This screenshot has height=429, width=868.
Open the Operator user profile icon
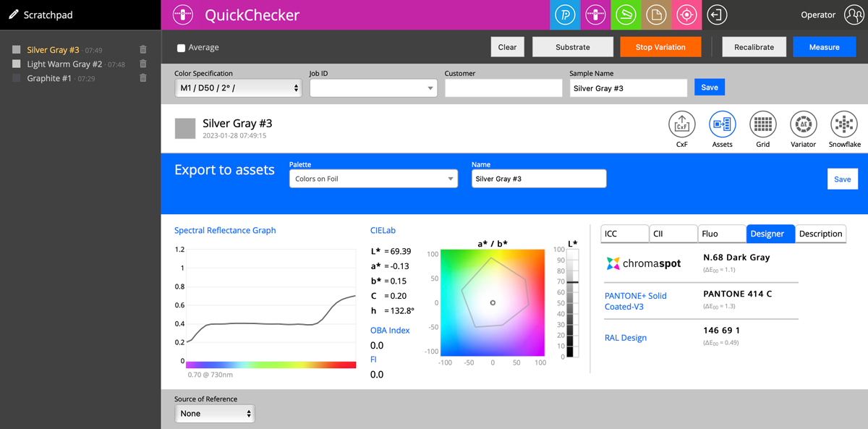pyautogui.click(x=854, y=14)
